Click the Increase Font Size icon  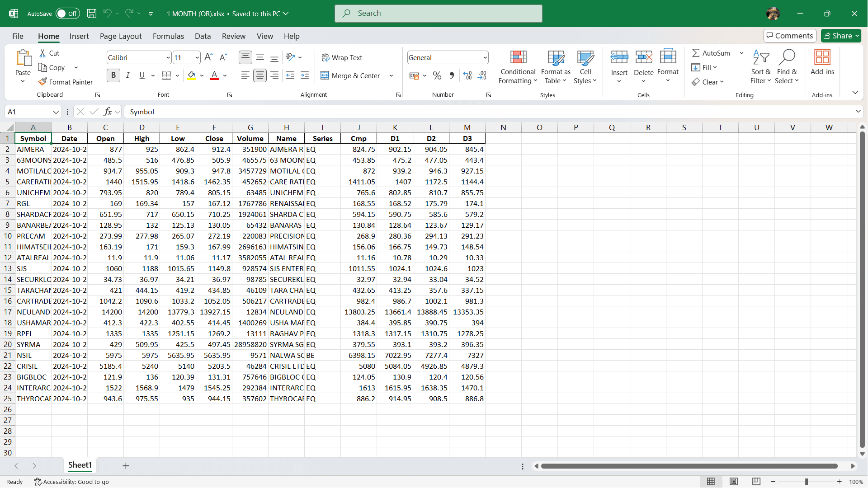click(208, 57)
